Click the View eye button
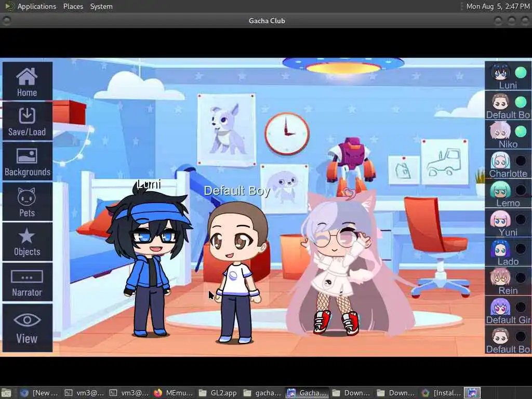This screenshot has width=532, height=399. 27,328
